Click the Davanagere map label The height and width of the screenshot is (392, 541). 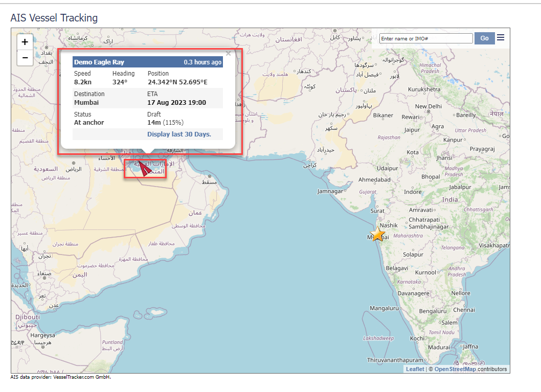[x=413, y=293]
